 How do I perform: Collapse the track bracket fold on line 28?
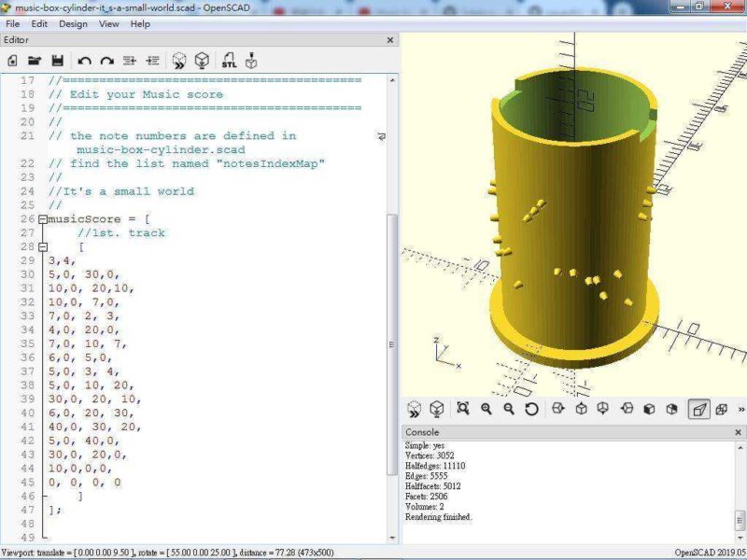pyautogui.click(x=43, y=246)
